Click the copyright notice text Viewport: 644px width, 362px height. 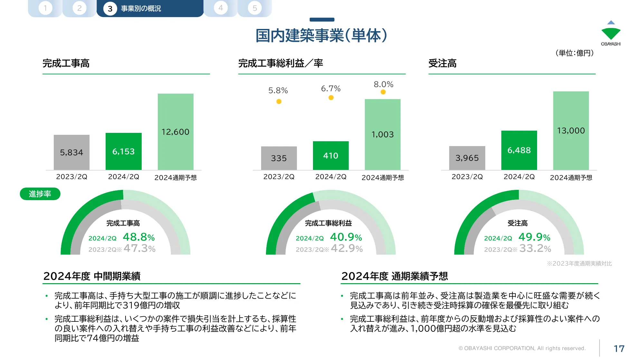click(x=522, y=348)
